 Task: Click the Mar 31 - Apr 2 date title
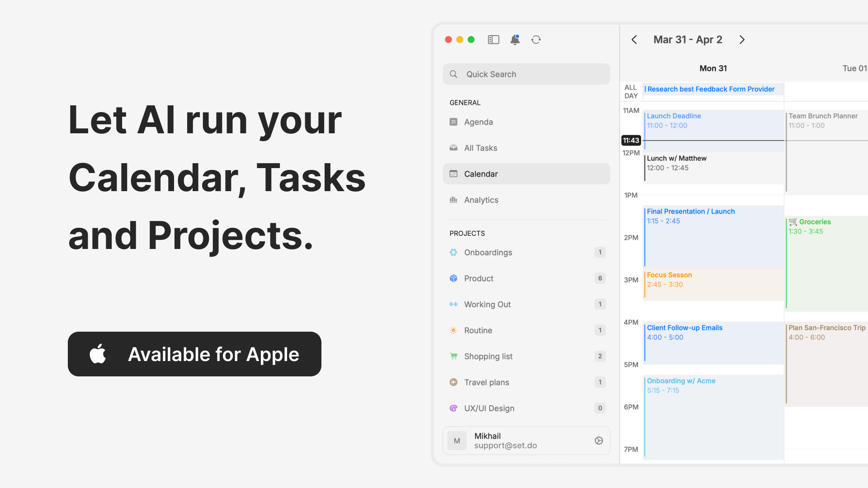(688, 40)
